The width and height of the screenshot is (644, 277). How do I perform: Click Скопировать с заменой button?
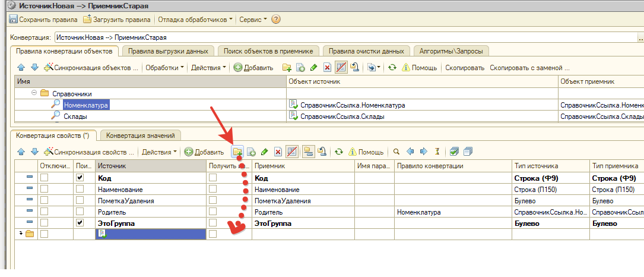529,68
